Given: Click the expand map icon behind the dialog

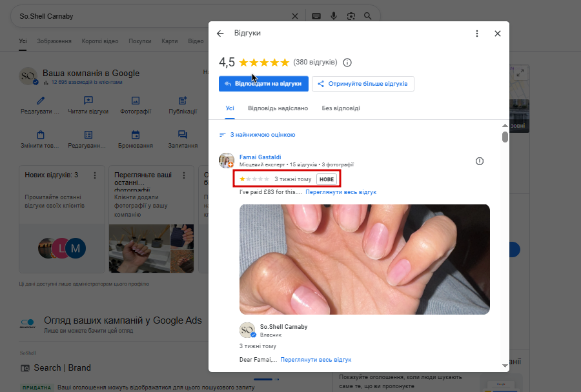Looking at the screenshot, I should pos(520,73).
